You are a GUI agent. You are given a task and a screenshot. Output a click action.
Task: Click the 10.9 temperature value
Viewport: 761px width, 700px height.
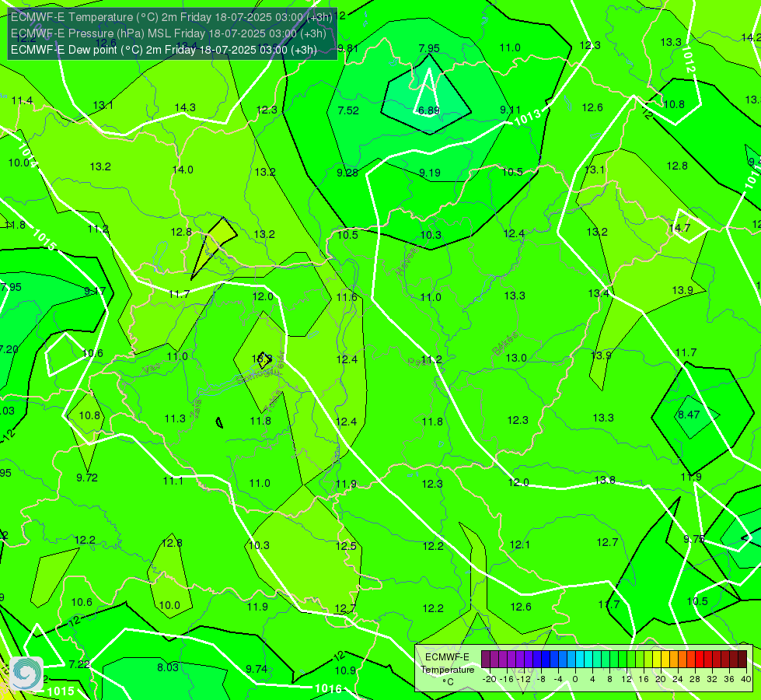coord(345,671)
